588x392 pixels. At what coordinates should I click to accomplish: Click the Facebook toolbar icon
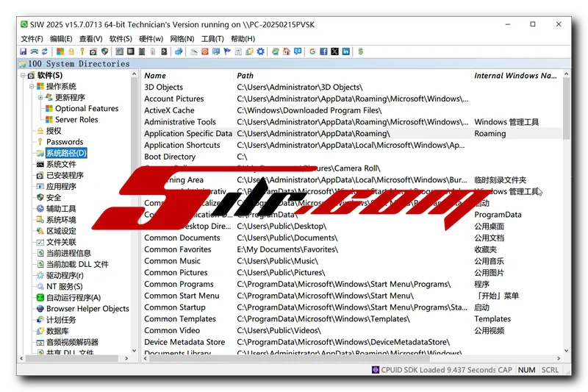pyautogui.click(x=323, y=51)
